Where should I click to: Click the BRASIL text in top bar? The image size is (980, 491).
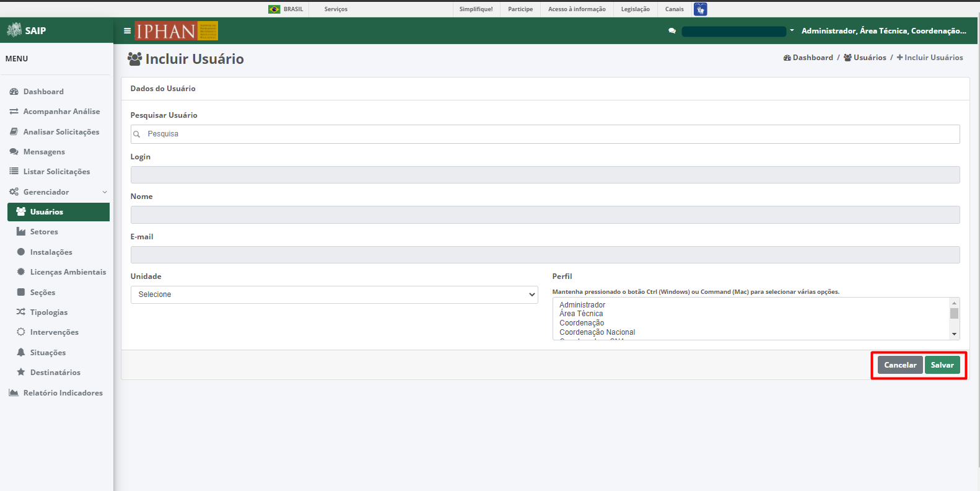[x=294, y=9]
